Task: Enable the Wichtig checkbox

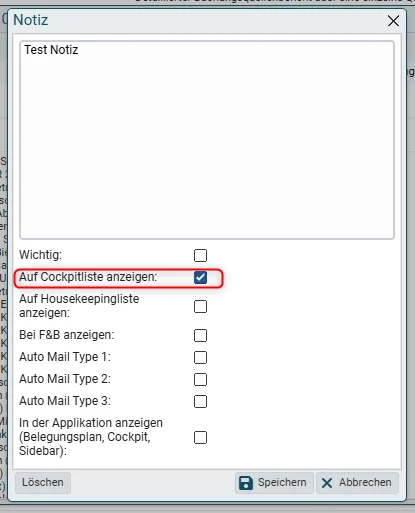Action: pyautogui.click(x=200, y=255)
